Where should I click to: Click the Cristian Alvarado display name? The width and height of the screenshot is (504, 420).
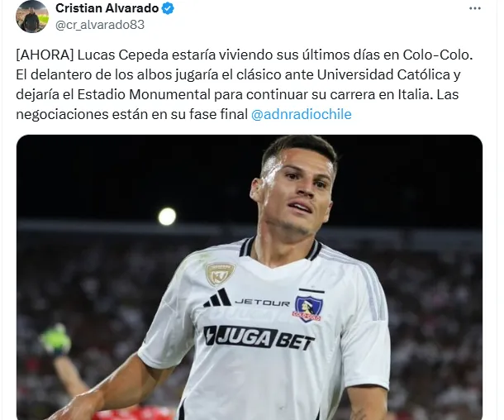click(107, 8)
